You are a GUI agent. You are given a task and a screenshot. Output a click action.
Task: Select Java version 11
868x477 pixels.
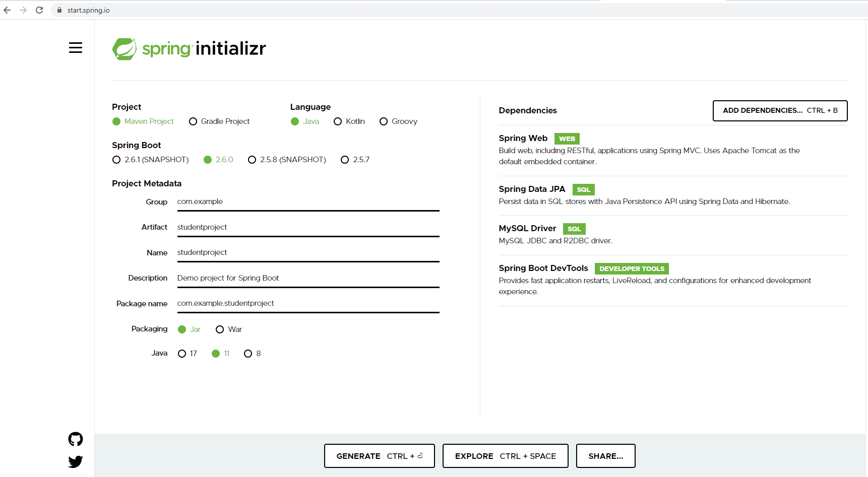coord(221,354)
